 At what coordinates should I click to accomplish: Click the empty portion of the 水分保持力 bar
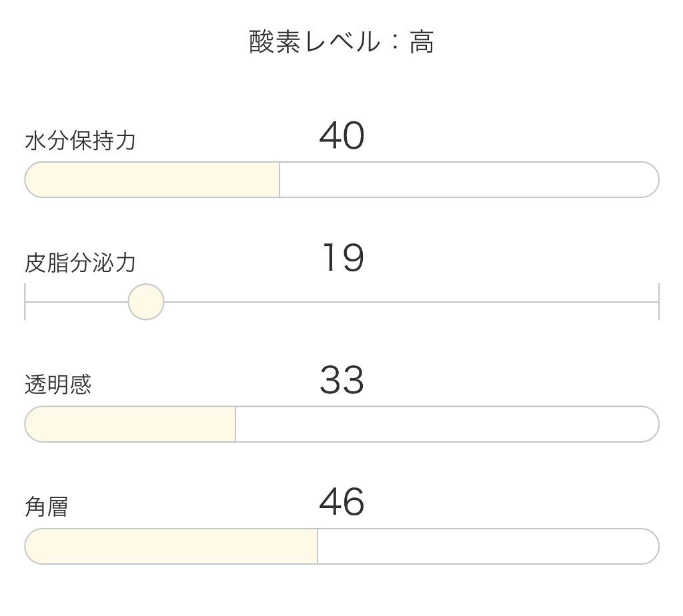[x=467, y=180]
